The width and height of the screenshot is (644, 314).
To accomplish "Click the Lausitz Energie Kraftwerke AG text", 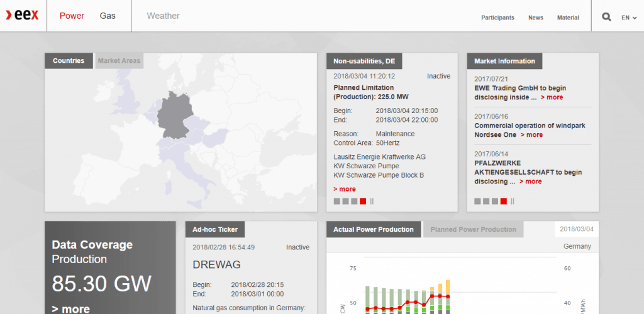I will tap(379, 157).
